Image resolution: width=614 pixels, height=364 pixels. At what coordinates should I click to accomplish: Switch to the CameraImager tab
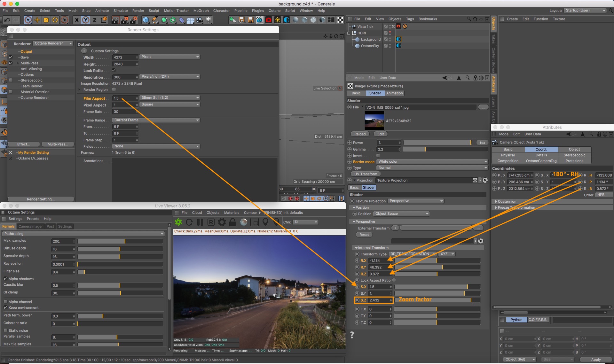coord(30,226)
